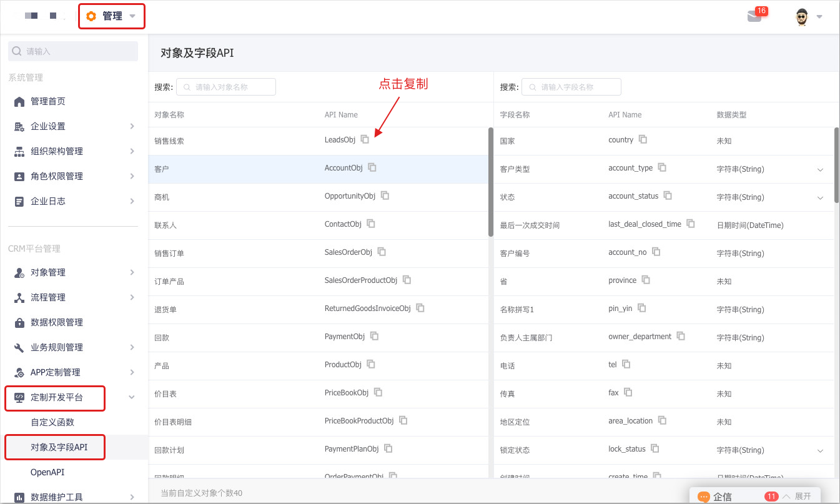The image size is (840, 504).
Task: Copy the AccountObj API name
Action: (372, 167)
